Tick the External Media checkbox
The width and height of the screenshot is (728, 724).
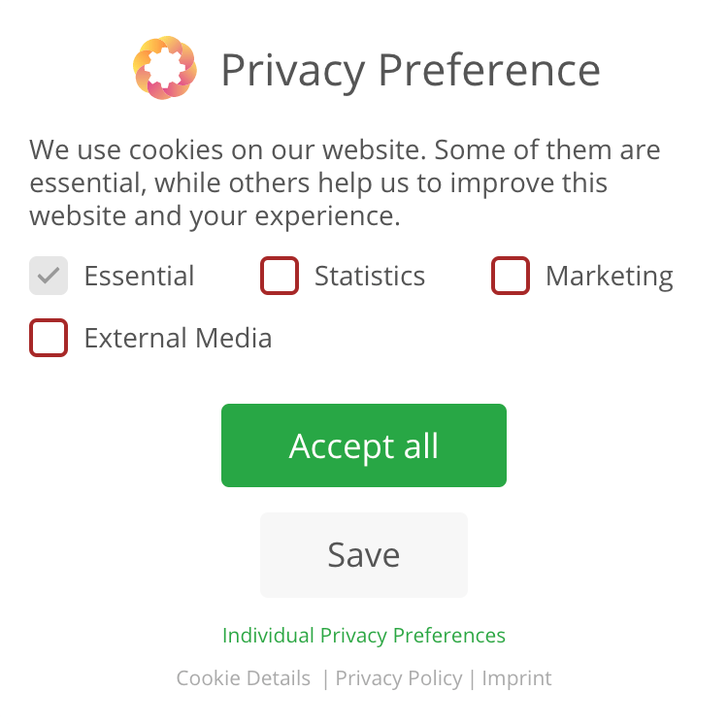click(x=49, y=338)
